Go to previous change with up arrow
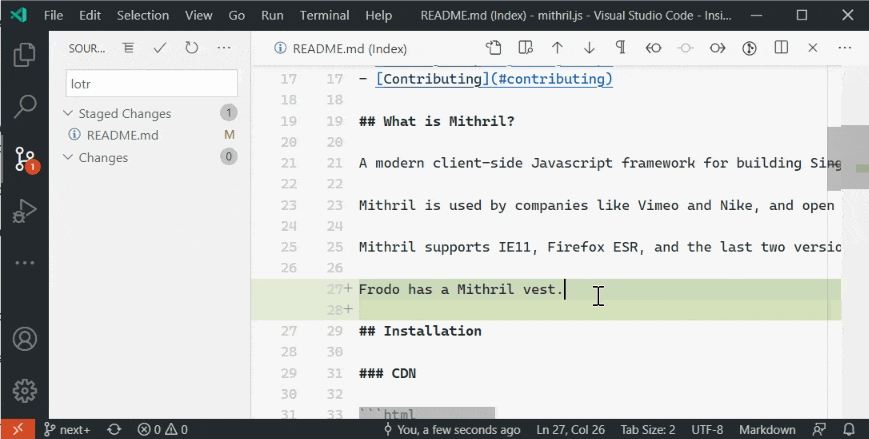Viewport: 869px width, 439px height. 557,48
